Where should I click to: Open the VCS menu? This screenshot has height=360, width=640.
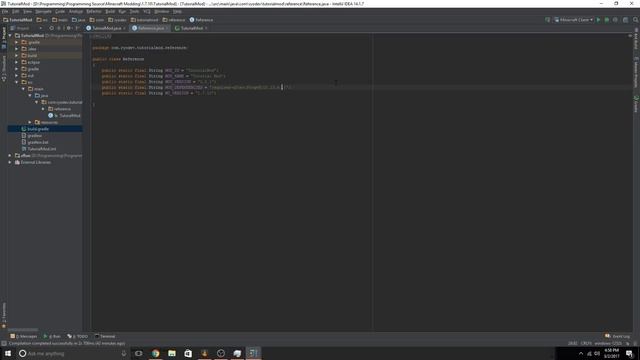[147, 11]
